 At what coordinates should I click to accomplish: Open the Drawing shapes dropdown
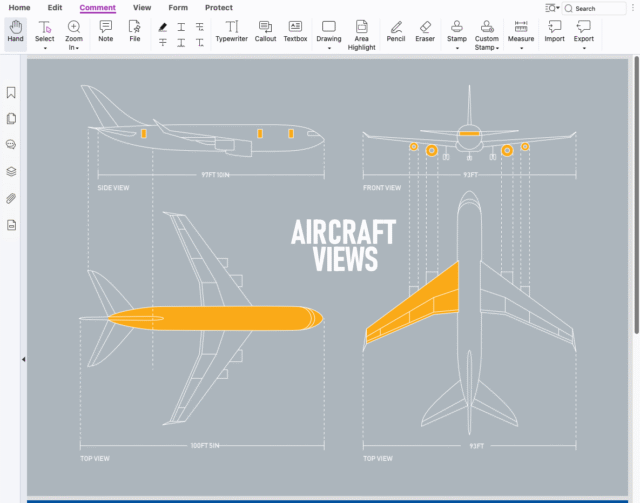329,48
